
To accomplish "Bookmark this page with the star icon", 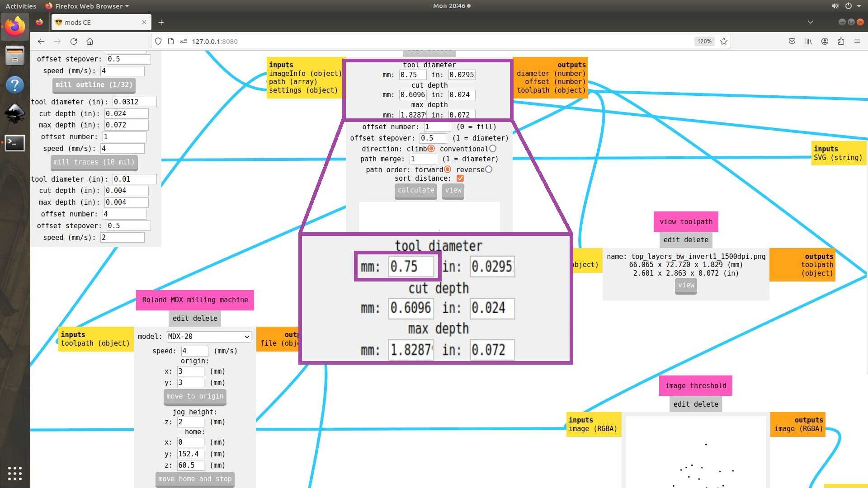I will point(724,41).
